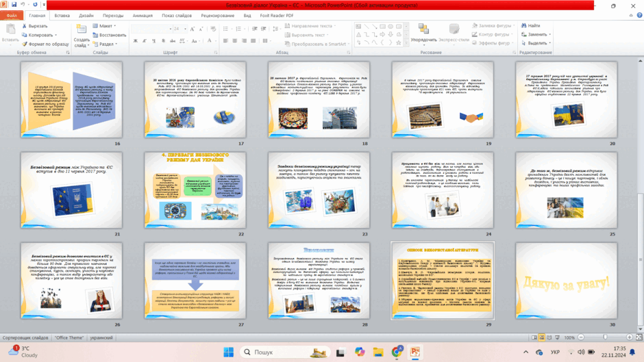Click the Undo arrow icon
This screenshot has height=362, width=644.
[x=23, y=5]
